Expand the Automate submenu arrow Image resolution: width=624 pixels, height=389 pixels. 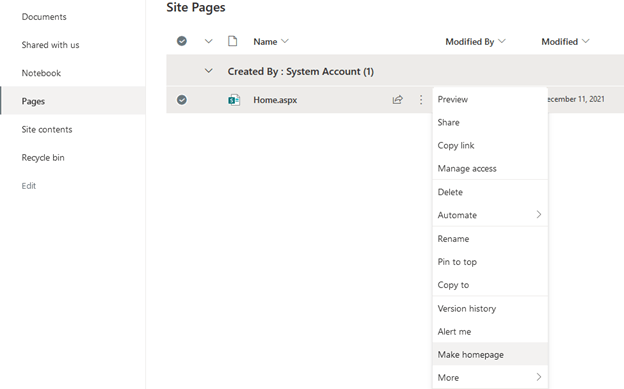[x=539, y=215]
